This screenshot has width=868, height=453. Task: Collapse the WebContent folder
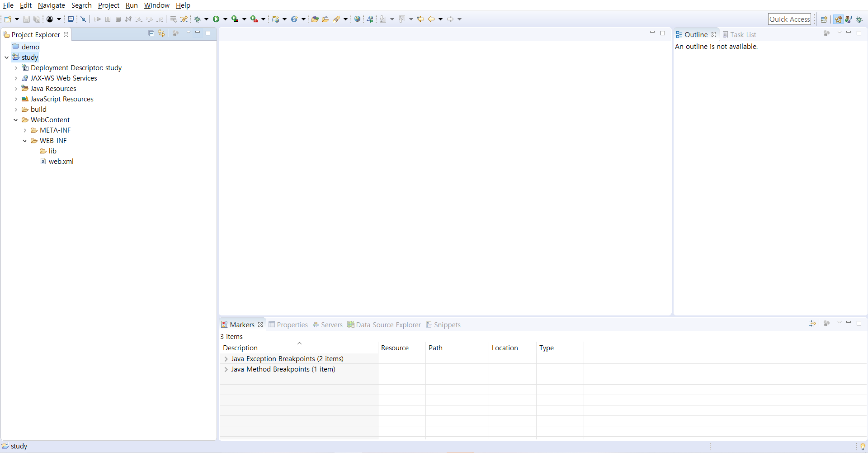pos(16,120)
